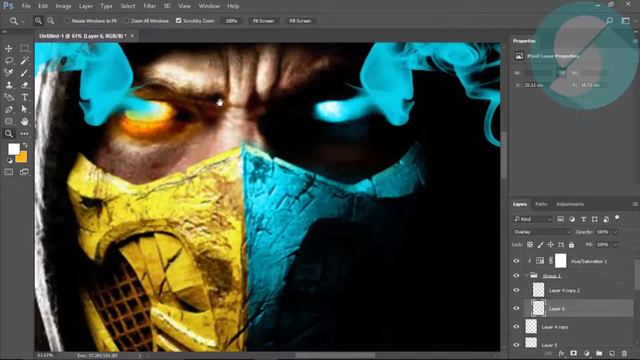Create a new layer
The width and height of the screenshot is (640, 360).
[x=611, y=353]
